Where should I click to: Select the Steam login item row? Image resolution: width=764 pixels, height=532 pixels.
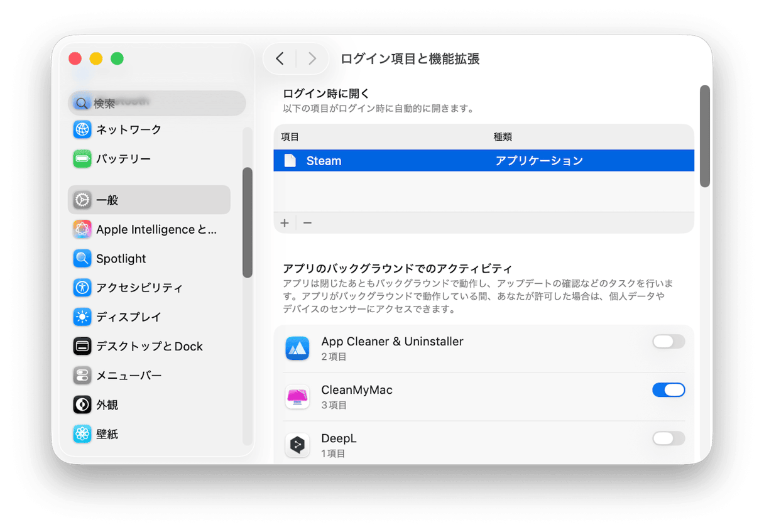pyautogui.click(x=440, y=161)
